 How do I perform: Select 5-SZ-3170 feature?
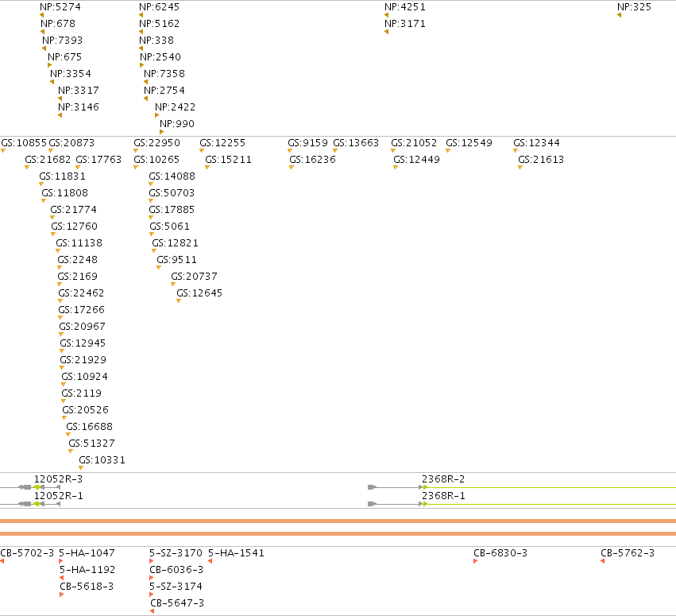[176, 553]
